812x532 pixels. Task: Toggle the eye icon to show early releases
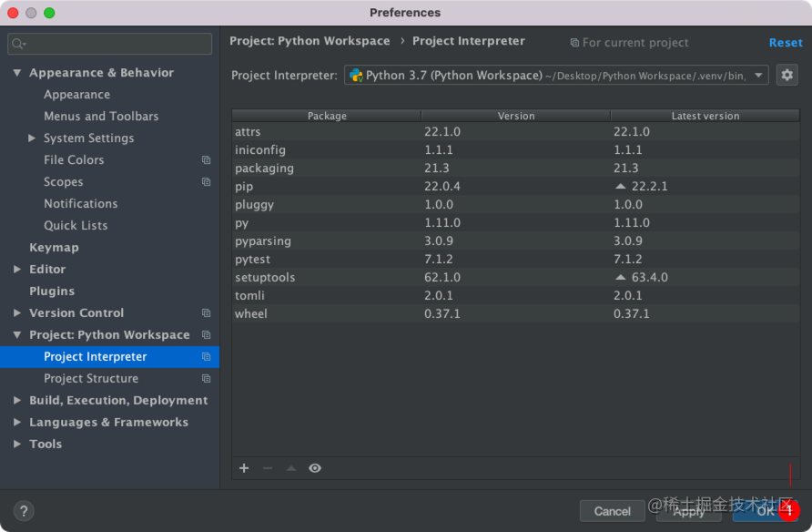tap(315, 467)
